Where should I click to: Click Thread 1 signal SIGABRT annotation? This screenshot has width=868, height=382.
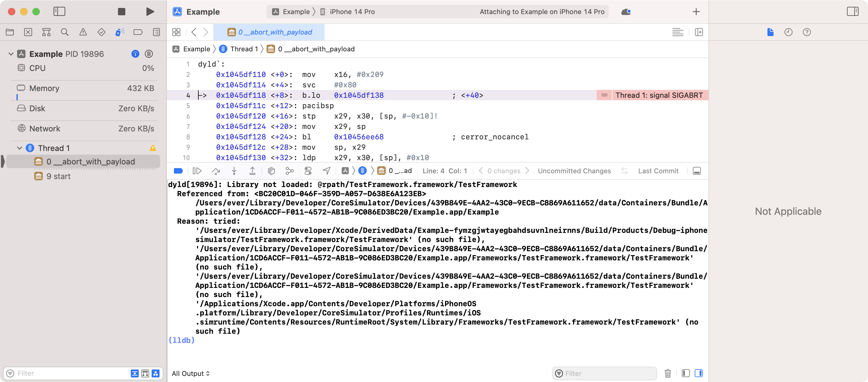pos(659,95)
